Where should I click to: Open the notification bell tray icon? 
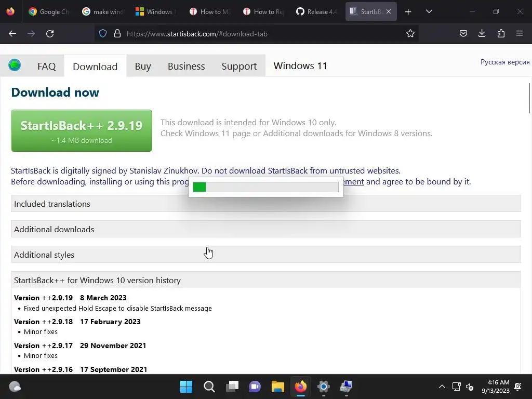click(518, 387)
